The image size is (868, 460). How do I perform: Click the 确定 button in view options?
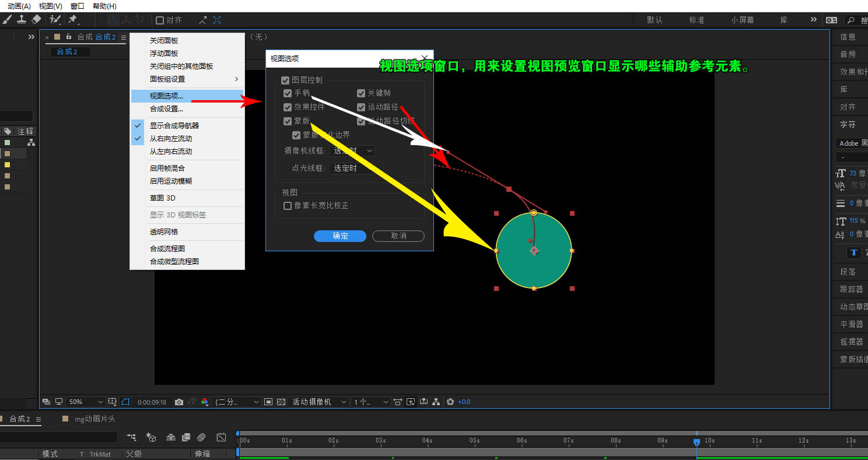point(339,236)
